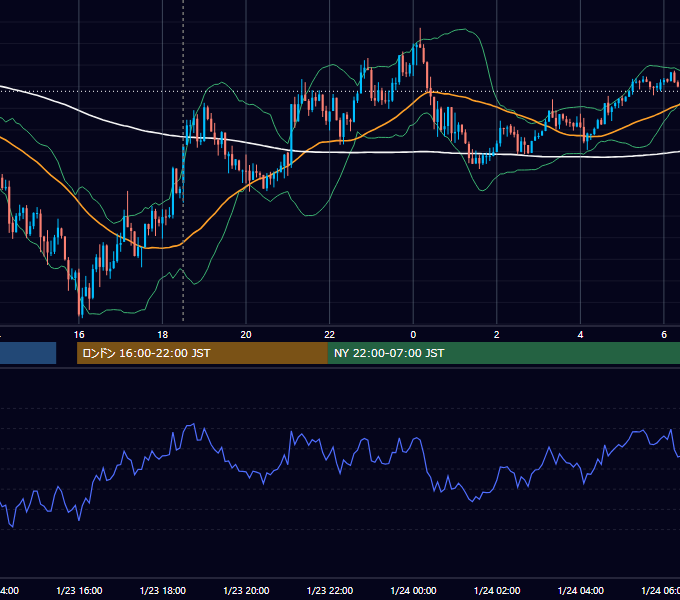Click the NY 22:00-07:00 JST session bar
The width and height of the screenshot is (680, 600).
click(503, 353)
